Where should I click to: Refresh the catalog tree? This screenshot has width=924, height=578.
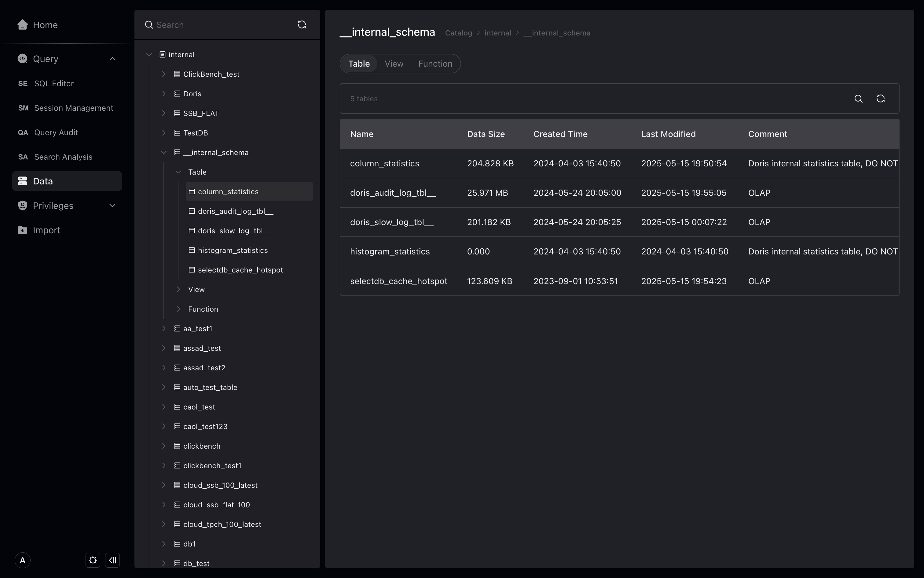click(302, 24)
